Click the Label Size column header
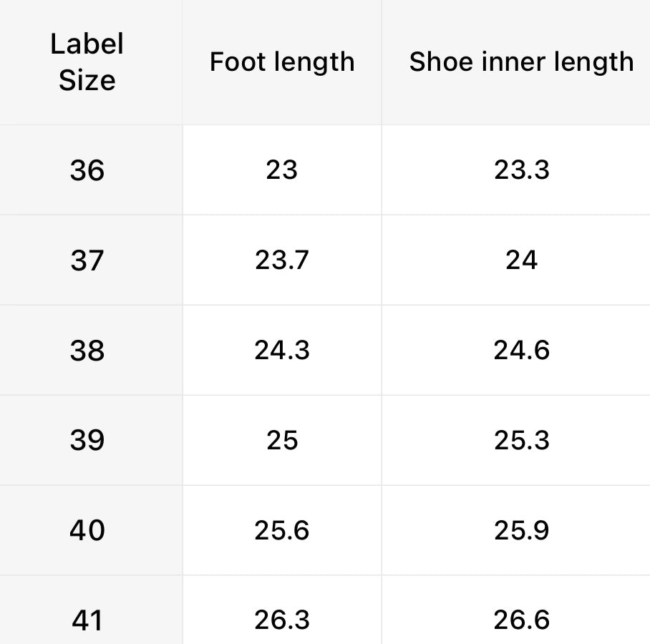 (87, 62)
